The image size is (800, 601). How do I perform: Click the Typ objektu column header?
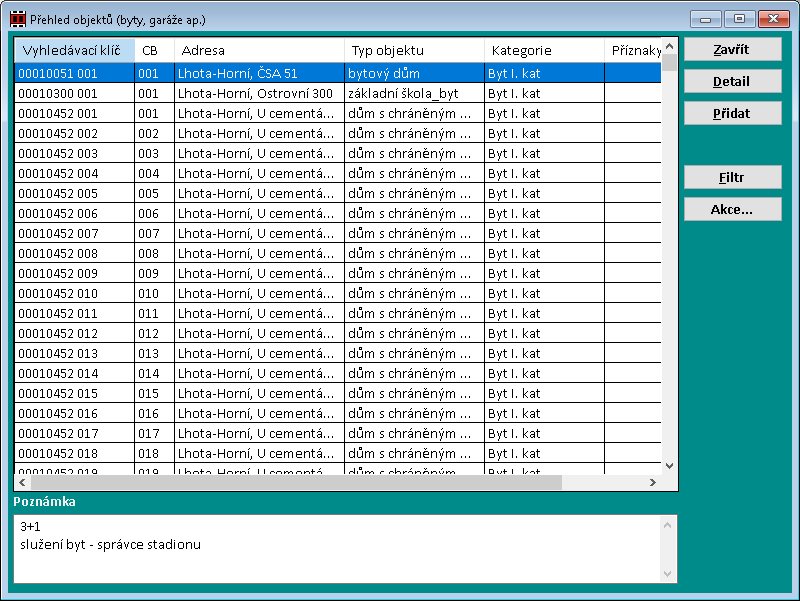[x=414, y=50]
